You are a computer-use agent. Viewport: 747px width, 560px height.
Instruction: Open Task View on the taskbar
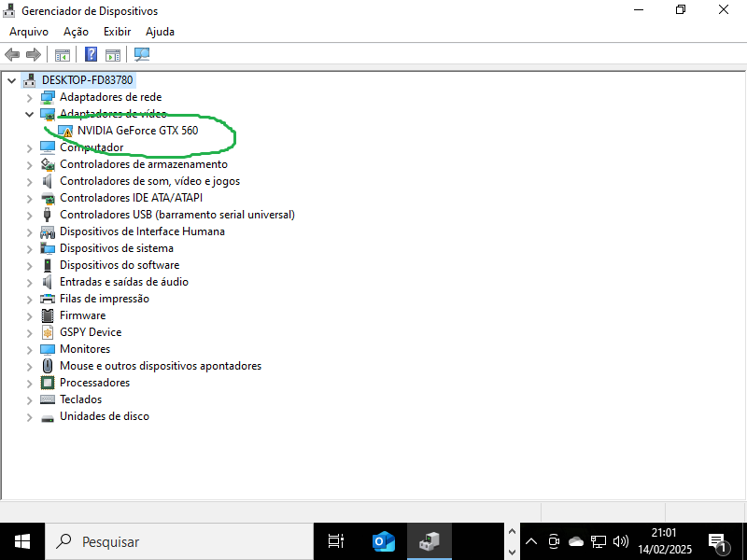[x=336, y=541]
